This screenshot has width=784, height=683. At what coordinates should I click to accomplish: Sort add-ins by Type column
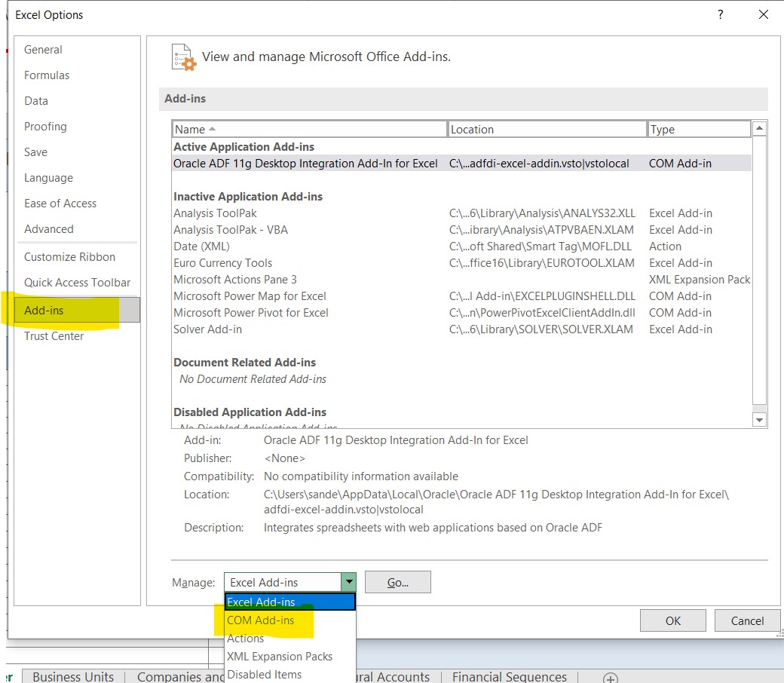[699, 129]
